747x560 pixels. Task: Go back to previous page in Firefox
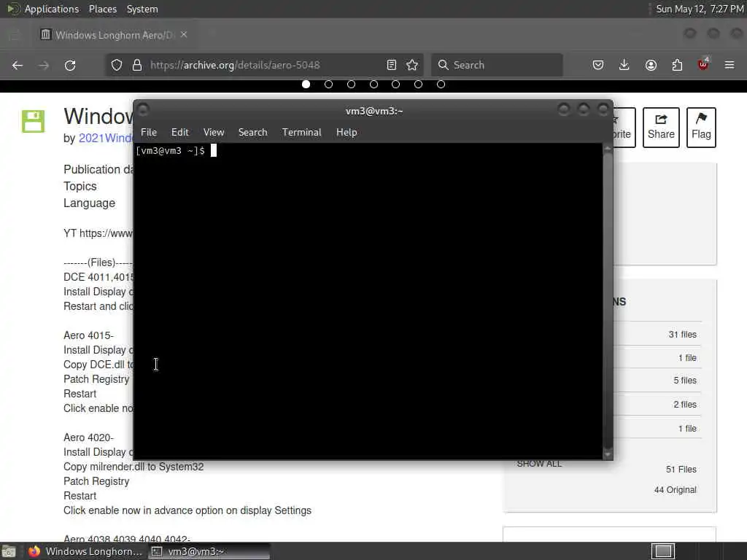(18, 65)
